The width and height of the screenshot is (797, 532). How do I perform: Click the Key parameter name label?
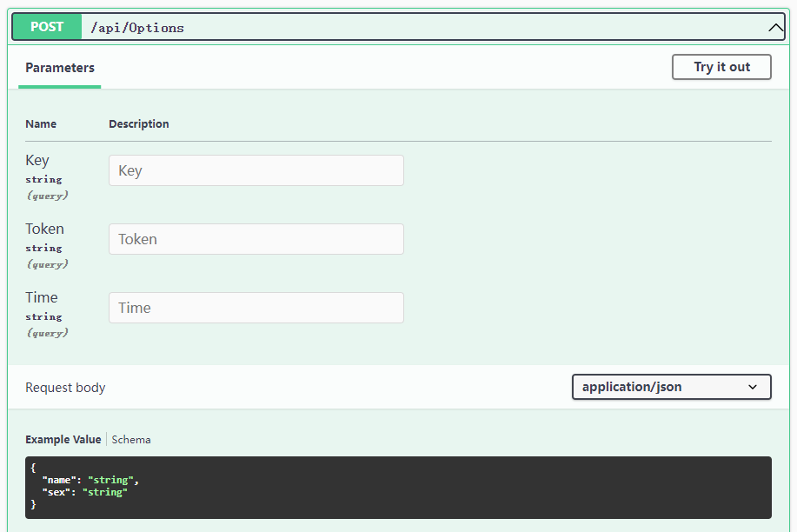tap(37, 160)
